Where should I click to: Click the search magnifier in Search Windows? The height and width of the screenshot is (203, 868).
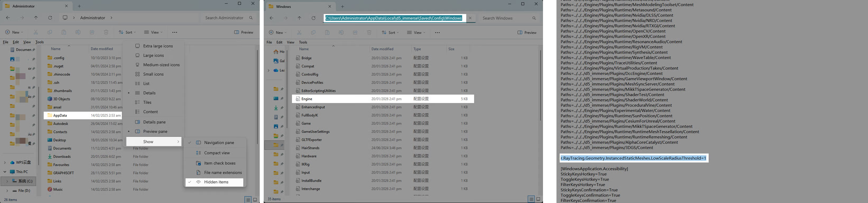coord(534,18)
